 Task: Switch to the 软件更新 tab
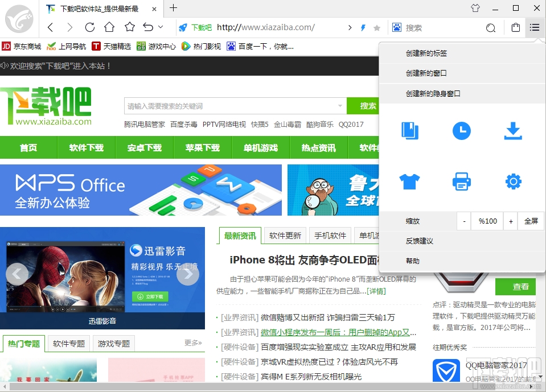[x=284, y=235]
